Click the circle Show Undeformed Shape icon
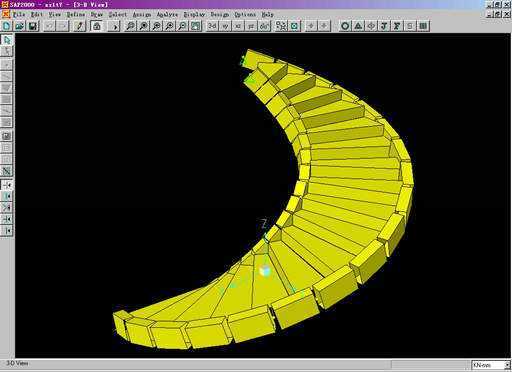The image size is (512, 372). point(345,26)
